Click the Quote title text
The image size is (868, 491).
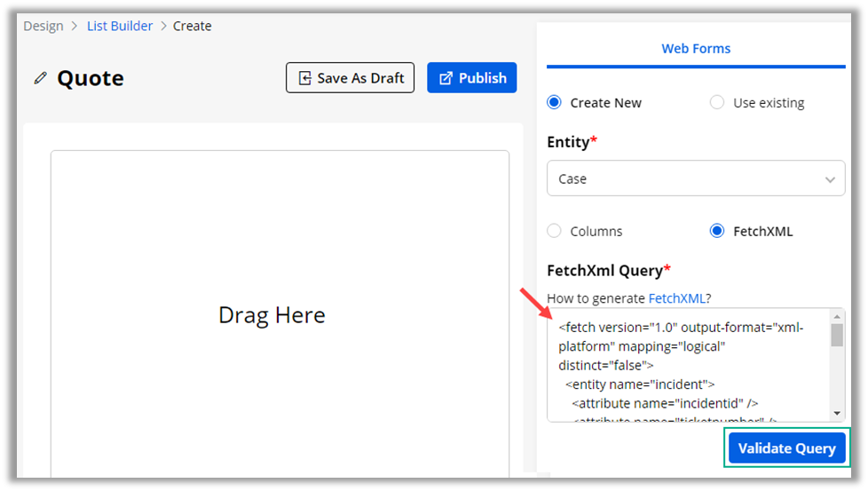(x=91, y=78)
